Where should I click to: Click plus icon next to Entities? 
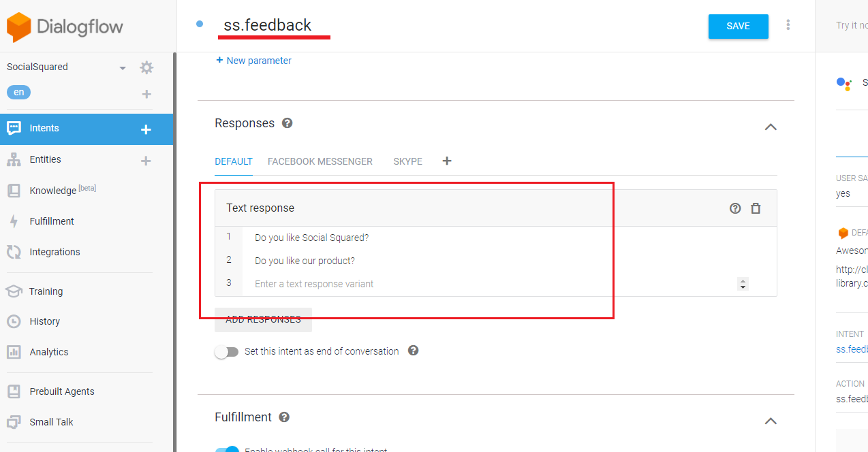tap(146, 161)
